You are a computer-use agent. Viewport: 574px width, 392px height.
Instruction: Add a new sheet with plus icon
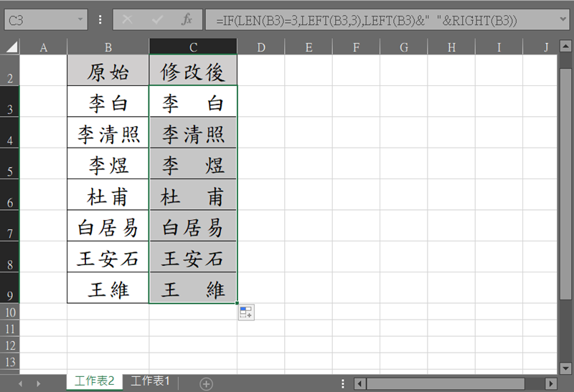[206, 383]
